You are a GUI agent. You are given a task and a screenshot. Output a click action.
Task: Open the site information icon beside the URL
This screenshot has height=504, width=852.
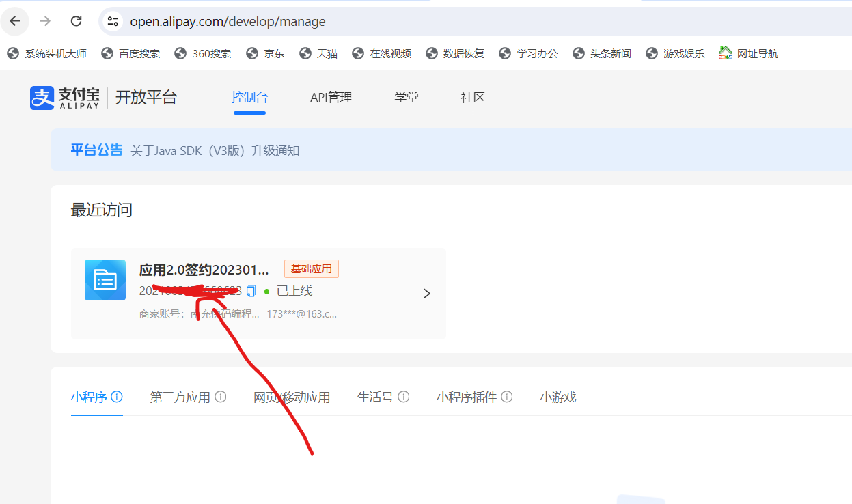[113, 21]
